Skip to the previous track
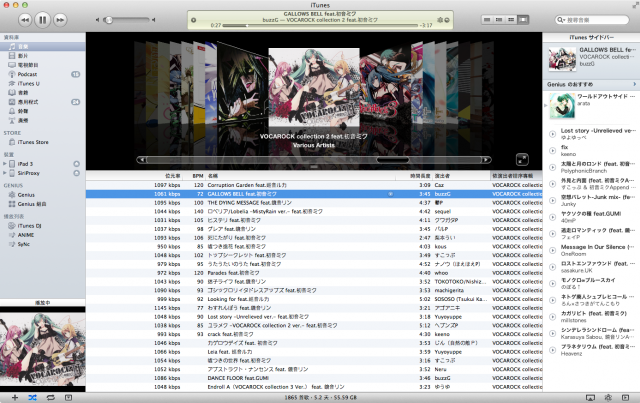Screen dimensions: 640x403 click(25, 20)
